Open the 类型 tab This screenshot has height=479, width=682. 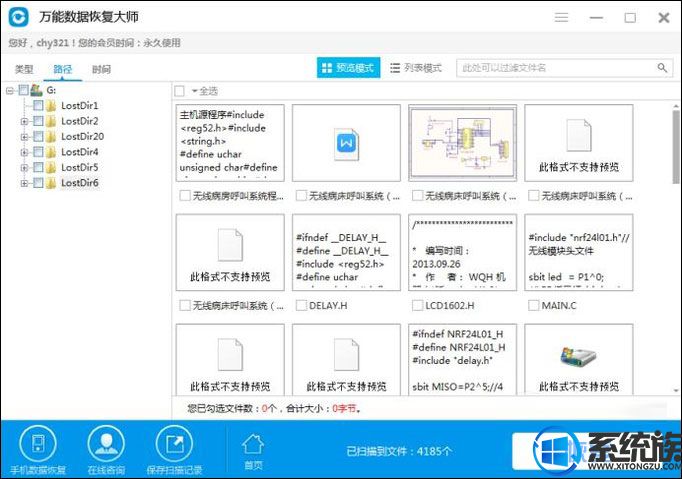[24, 69]
